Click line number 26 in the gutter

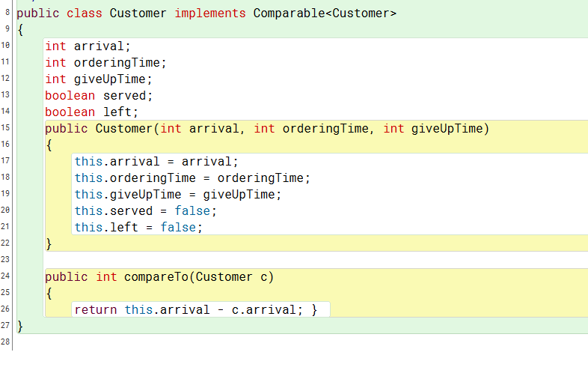pyautogui.click(x=5, y=309)
